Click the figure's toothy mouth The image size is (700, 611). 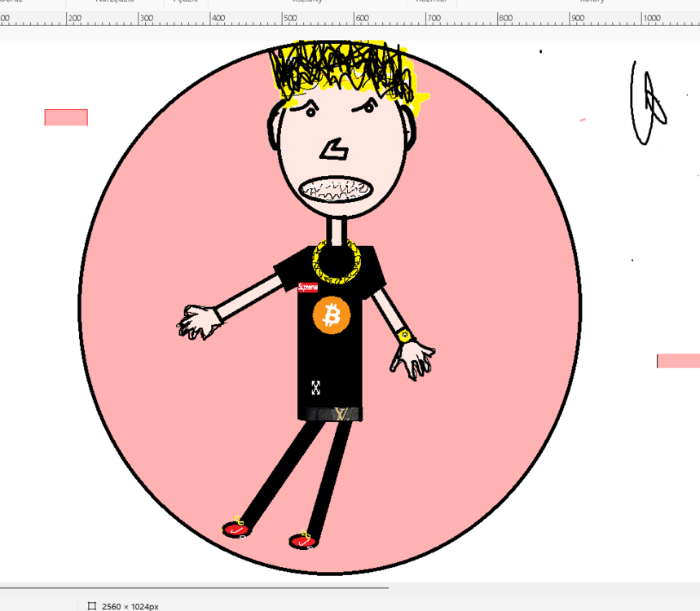[x=337, y=189]
